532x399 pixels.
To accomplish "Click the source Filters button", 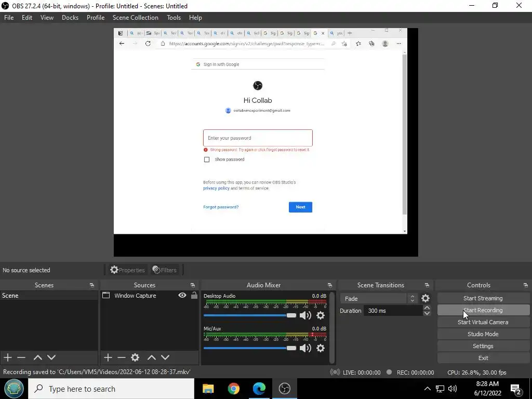I will 165,270.
